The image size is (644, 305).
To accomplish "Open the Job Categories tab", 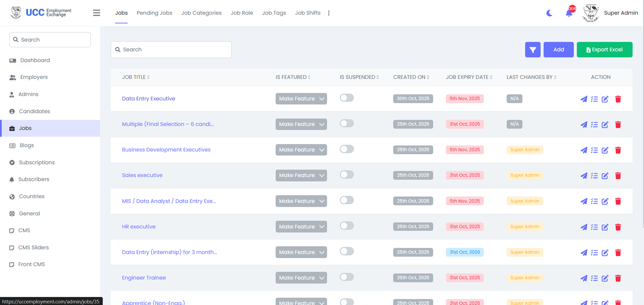I will [201, 13].
